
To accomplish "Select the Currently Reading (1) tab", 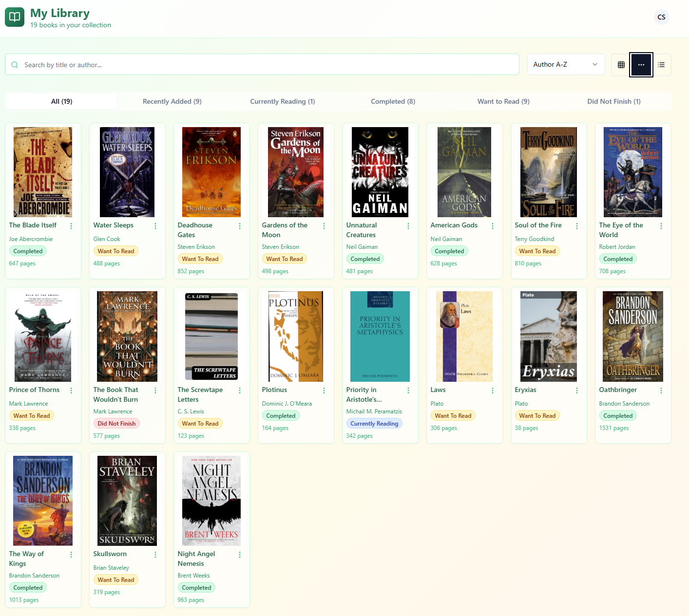I will pos(283,101).
